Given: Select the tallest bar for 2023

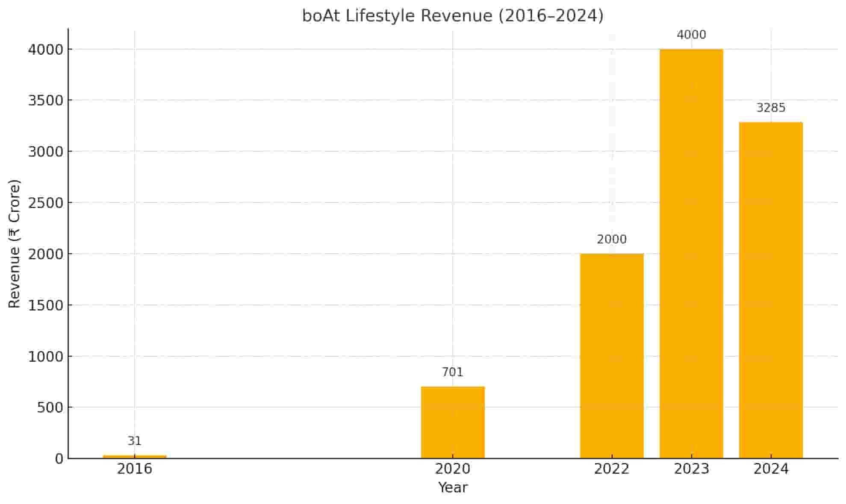Looking at the screenshot, I should (x=691, y=254).
